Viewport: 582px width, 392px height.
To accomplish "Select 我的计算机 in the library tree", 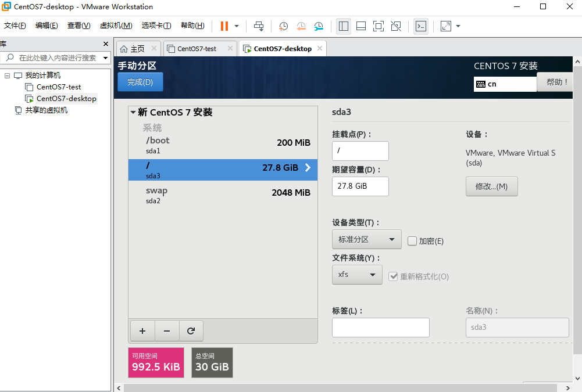I will click(42, 75).
